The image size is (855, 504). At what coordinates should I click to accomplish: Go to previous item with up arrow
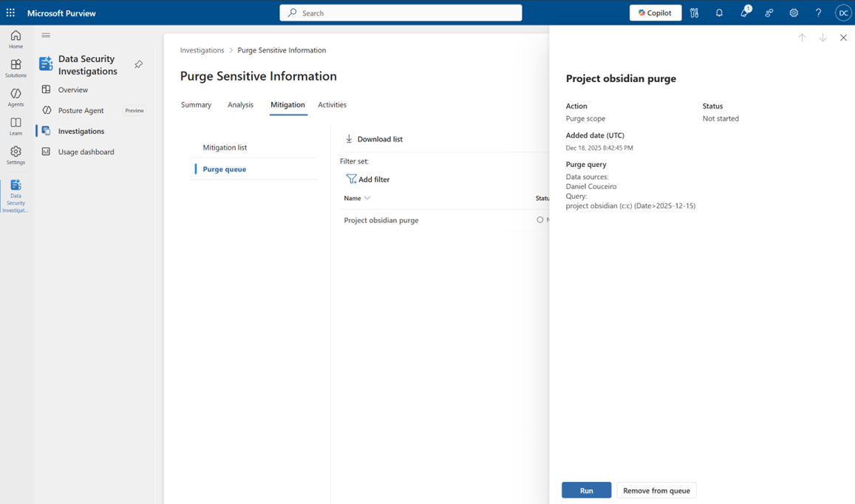point(802,38)
